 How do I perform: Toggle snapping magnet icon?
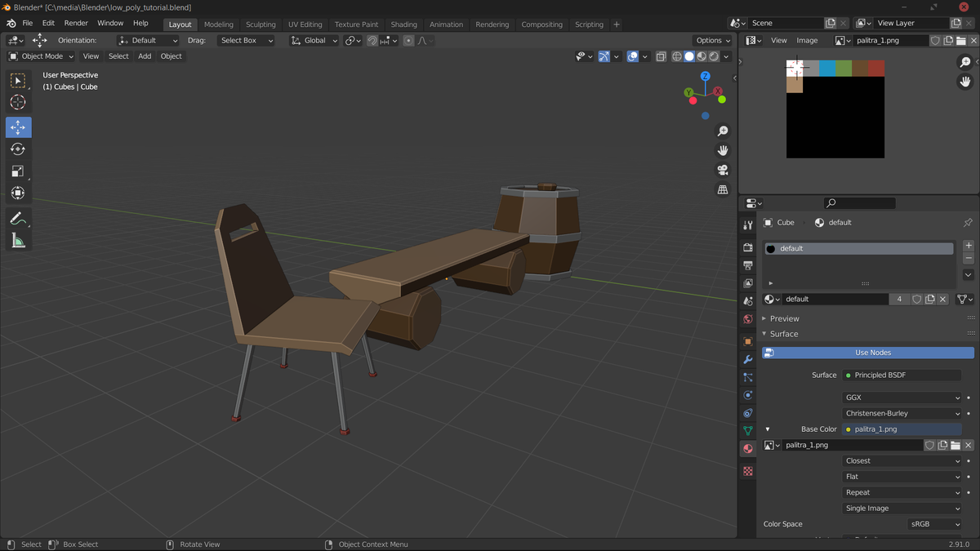tap(372, 40)
